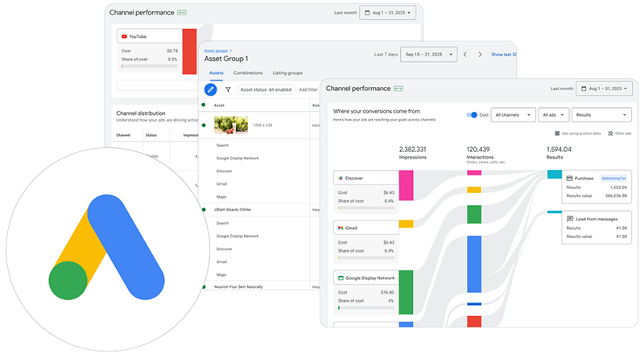Select the Lead from messages results card
The width and height of the screenshot is (644, 354).
click(597, 228)
